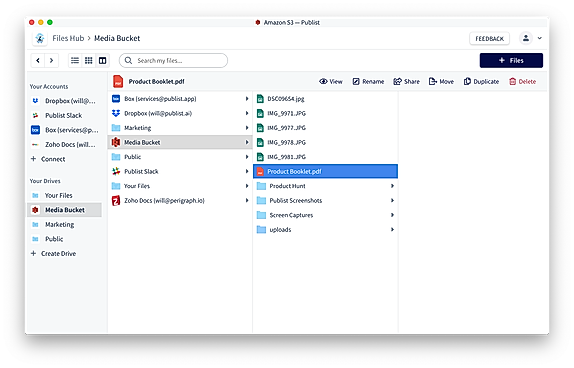Select IMG_9977.JPG file
Screen dimensions: 574x368
click(325, 128)
